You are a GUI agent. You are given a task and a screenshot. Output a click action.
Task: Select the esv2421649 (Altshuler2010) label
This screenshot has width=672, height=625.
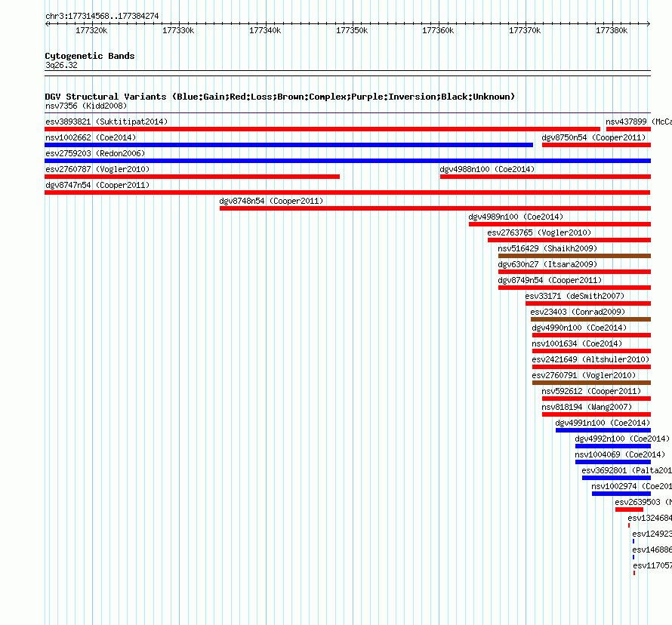click(590, 359)
